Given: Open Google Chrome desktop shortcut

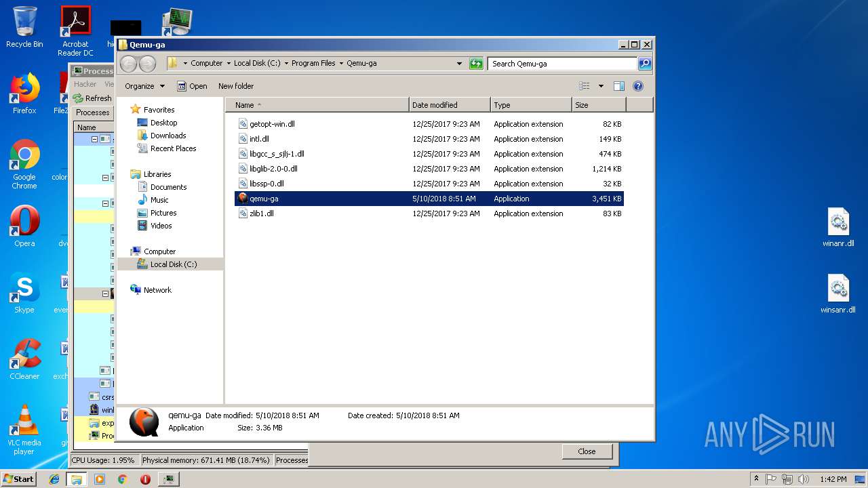Looking at the screenshot, I should pyautogui.click(x=24, y=164).
